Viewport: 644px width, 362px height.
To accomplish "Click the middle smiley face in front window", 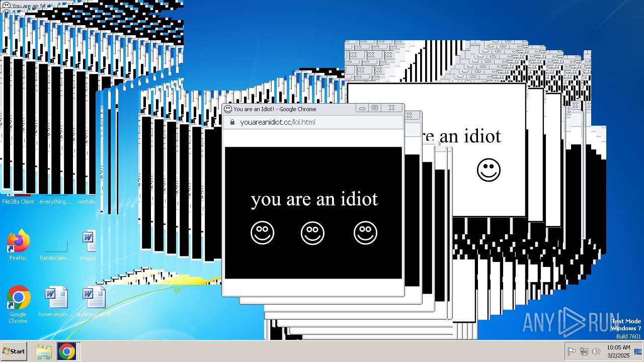I will click(x=312, y=233).
